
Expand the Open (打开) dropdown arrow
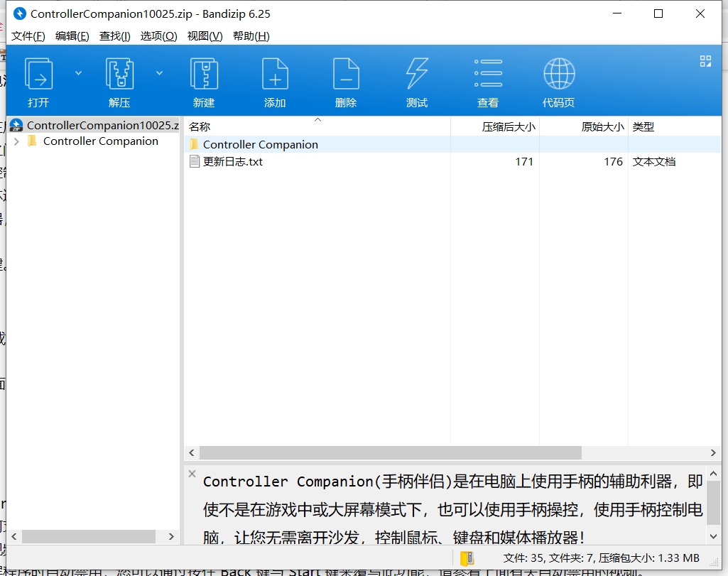click(x=78, y=73)
